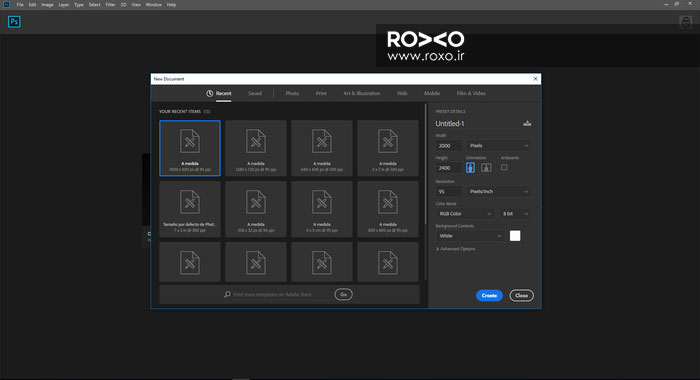Open the File menu
Viewport: 700px width, 380px height.
[x=20, y=4]
